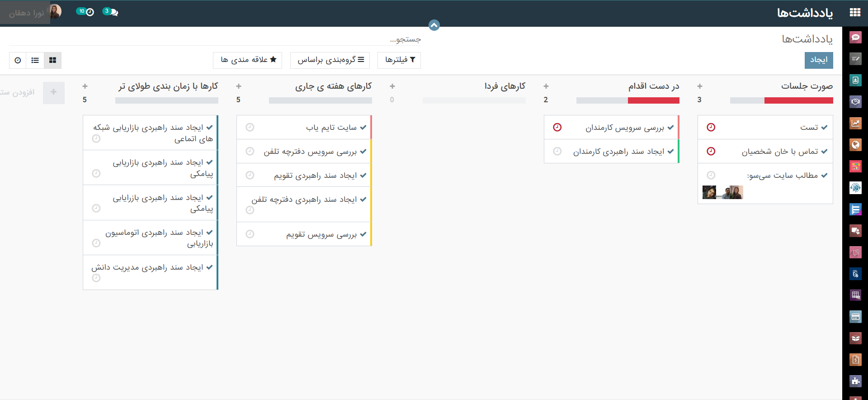The image size is (868, 400).
Task: Switch to list view
Action: click(x=35, y=60)
